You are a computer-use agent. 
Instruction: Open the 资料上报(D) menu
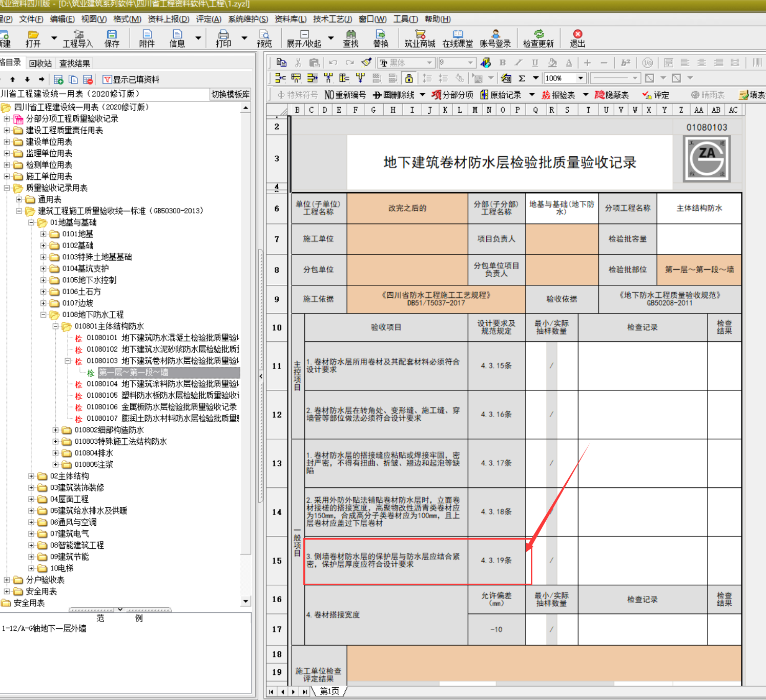pyautogui.click(x=169, y=19)
